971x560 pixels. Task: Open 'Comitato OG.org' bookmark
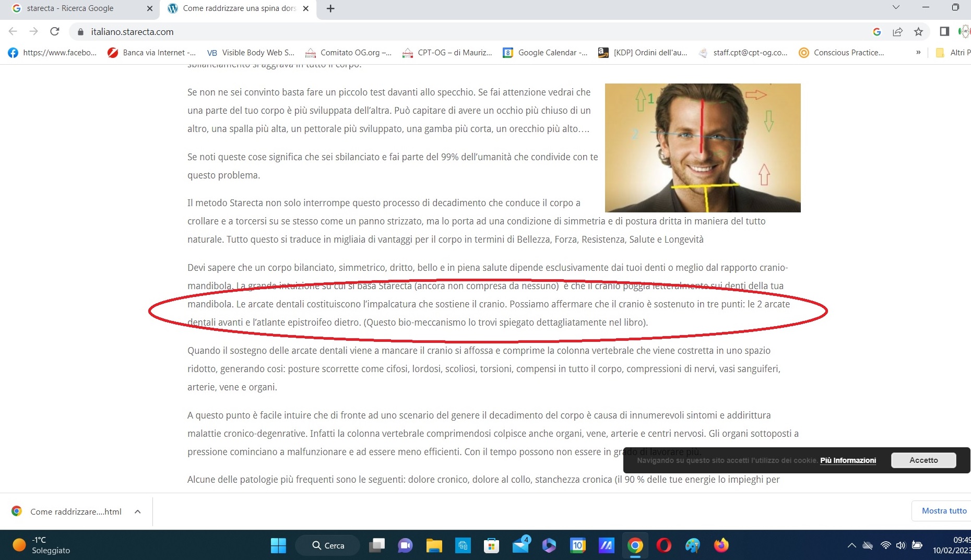[349, 53]
